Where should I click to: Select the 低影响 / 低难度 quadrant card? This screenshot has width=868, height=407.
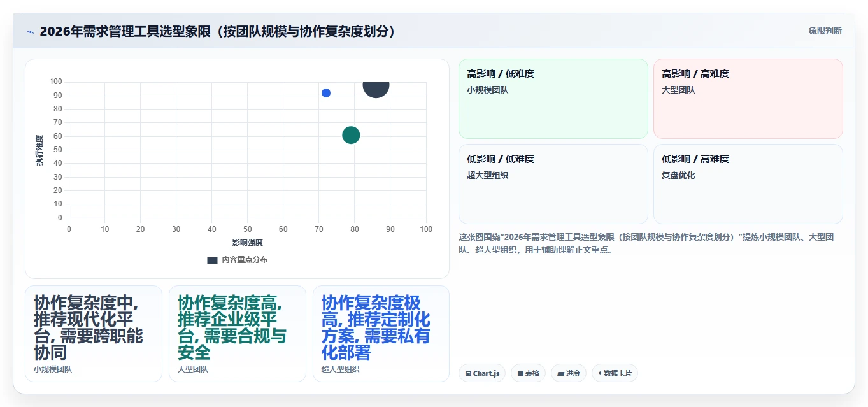pyautogui.click(x=553, y=184)
